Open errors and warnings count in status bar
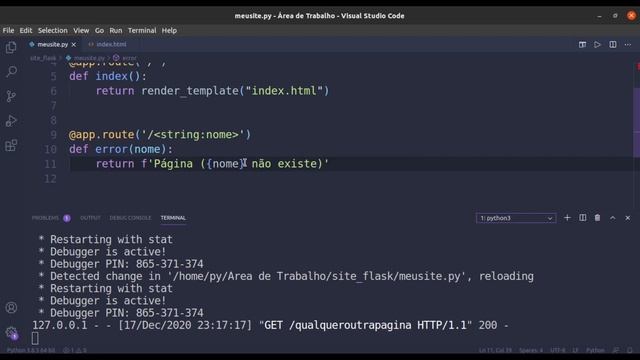The width and height of the screenshot is (640, 360). point(75,350)
